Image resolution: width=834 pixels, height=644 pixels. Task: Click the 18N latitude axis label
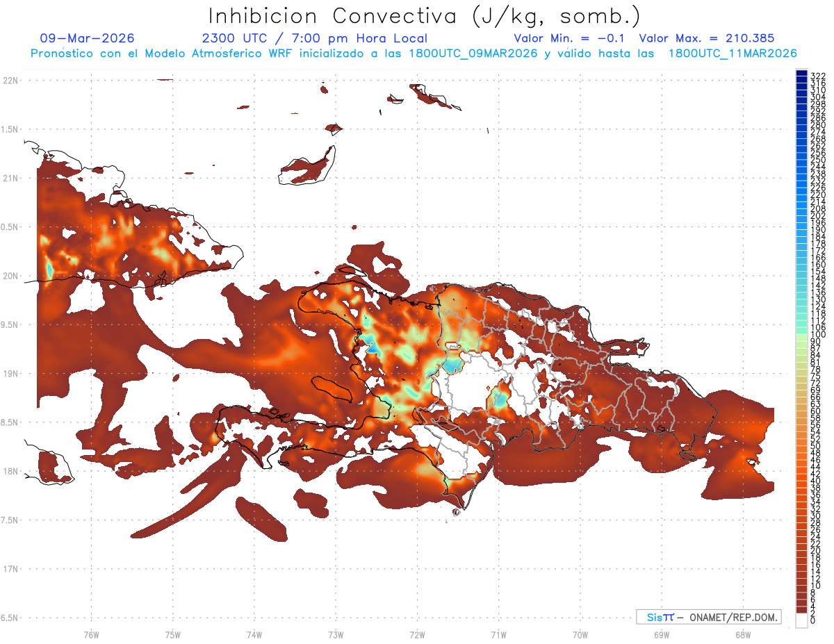pyautogui.click(x=10, y=471)
